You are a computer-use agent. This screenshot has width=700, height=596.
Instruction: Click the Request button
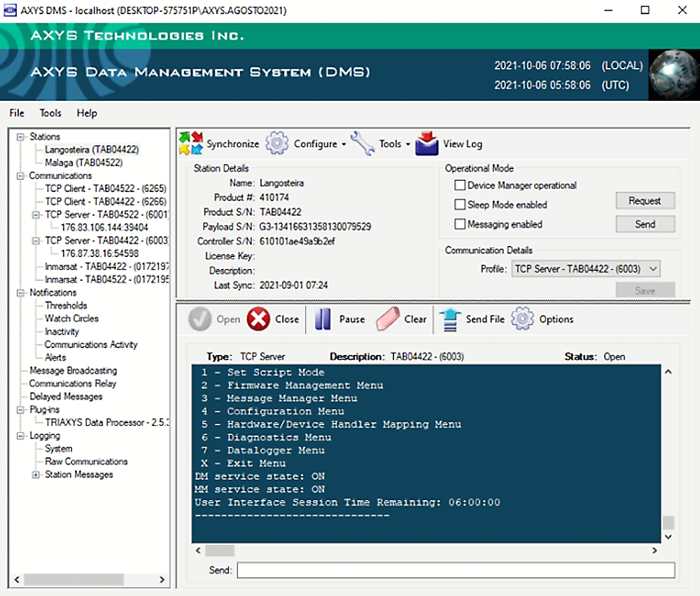(x=645, y=201)
